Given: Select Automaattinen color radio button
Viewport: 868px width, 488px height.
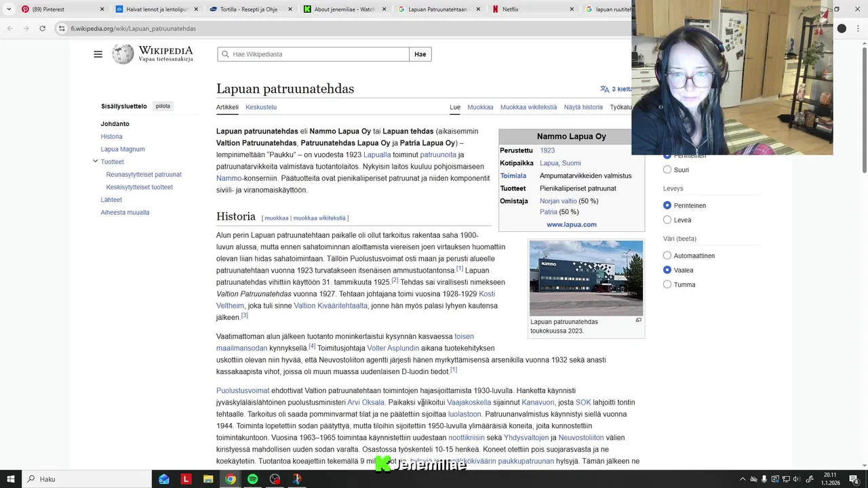Looking at the screenshot, I should tap(667, 256).
